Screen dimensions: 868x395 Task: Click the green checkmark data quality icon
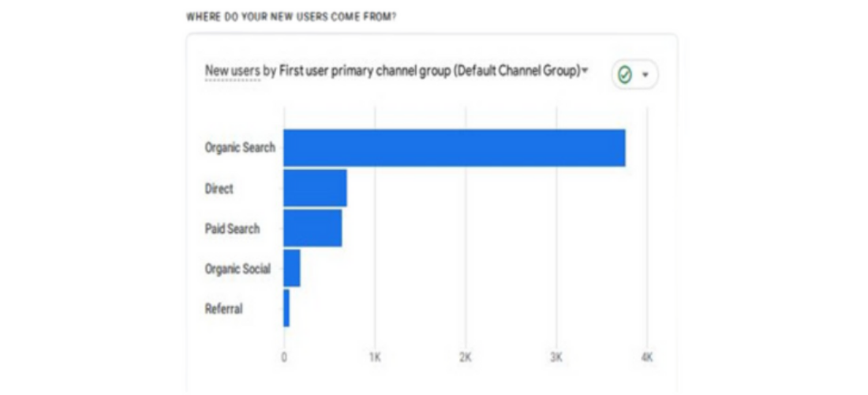click(625, 74)
